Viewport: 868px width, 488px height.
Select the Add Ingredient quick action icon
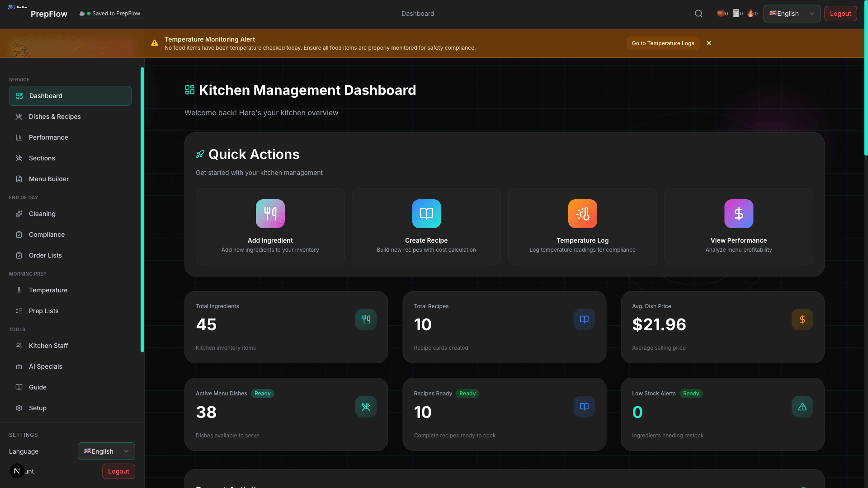[270, 214]
